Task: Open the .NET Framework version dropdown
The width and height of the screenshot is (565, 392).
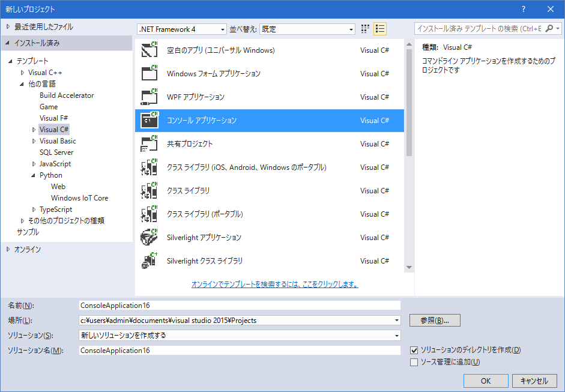Action: point(181,29)
